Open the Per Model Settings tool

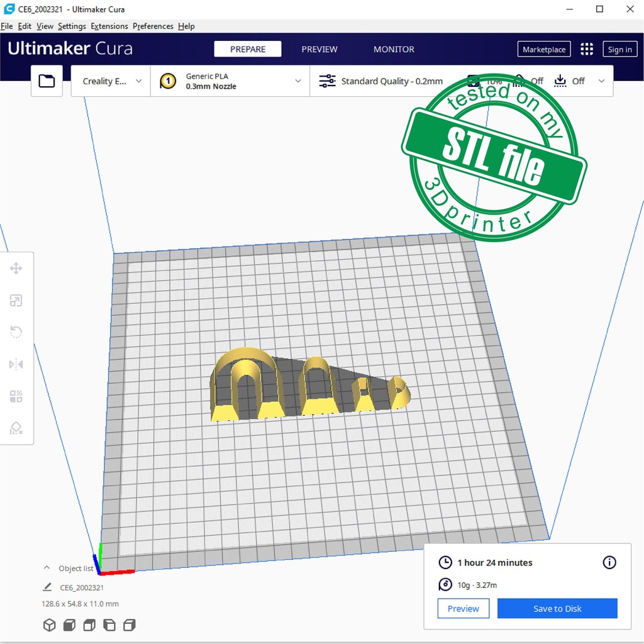click(x=16, y=396)
